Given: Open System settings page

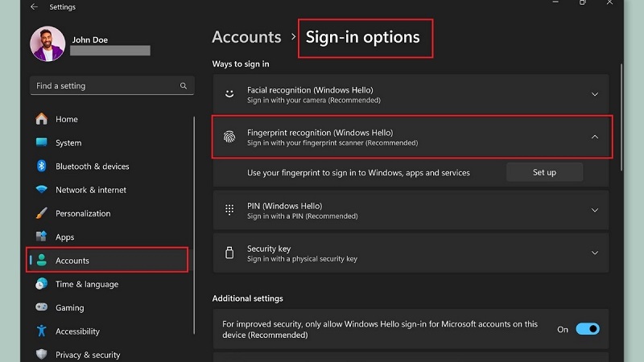Looking at the screenshot, I should (x=68, y=143).
